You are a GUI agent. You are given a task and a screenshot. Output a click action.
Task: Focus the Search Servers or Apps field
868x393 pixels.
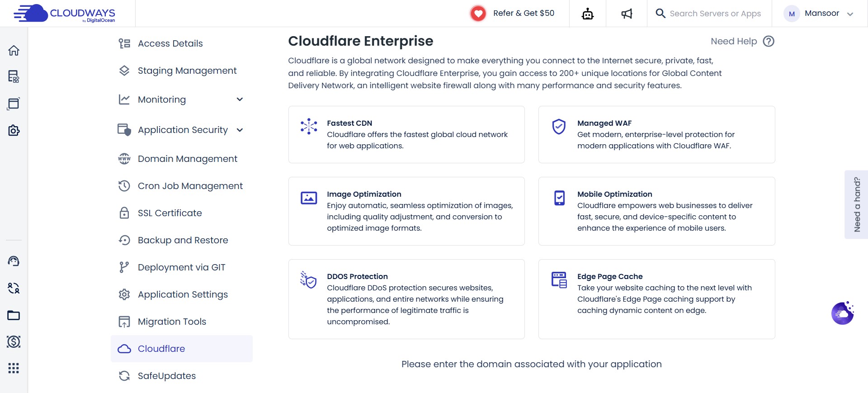pyautogui.click(x=715, y=14)
